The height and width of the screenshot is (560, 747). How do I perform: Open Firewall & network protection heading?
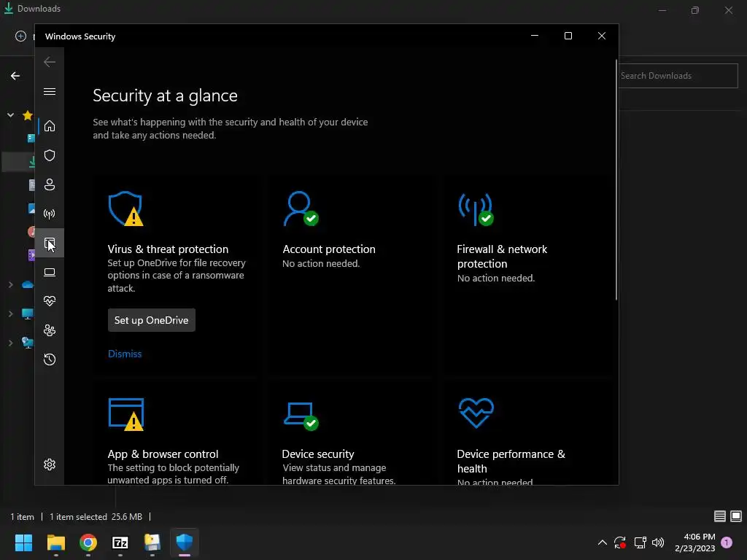tap(502, 256)
